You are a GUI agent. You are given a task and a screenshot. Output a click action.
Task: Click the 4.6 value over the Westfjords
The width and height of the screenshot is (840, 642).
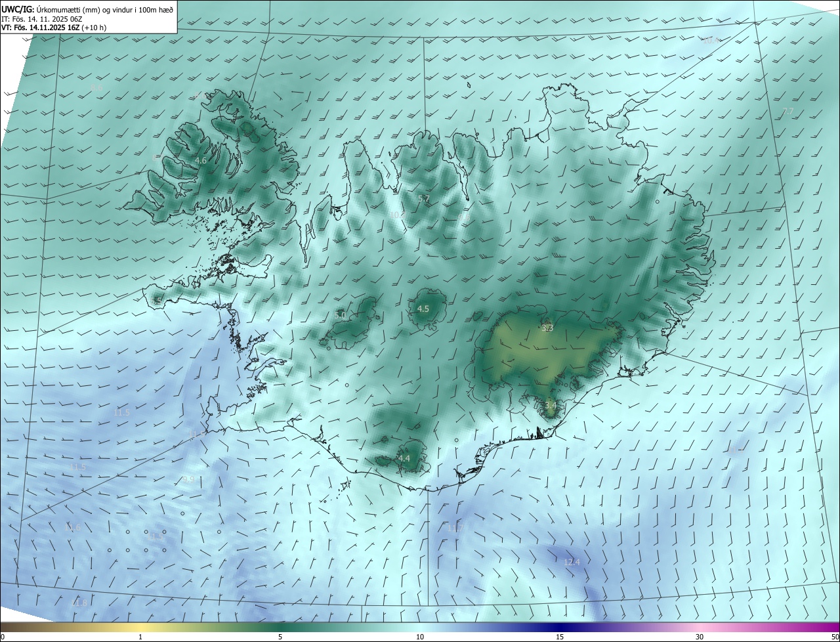point(201,160)
